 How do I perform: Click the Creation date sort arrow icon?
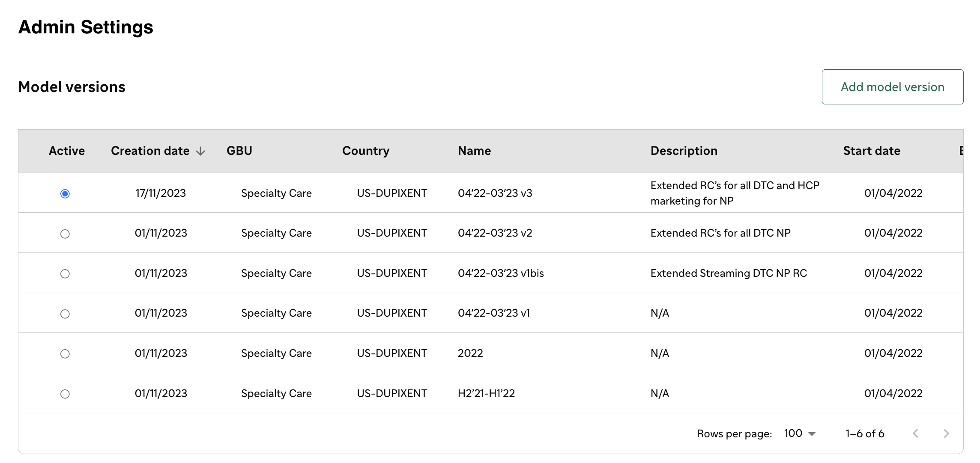pos(200,151)
